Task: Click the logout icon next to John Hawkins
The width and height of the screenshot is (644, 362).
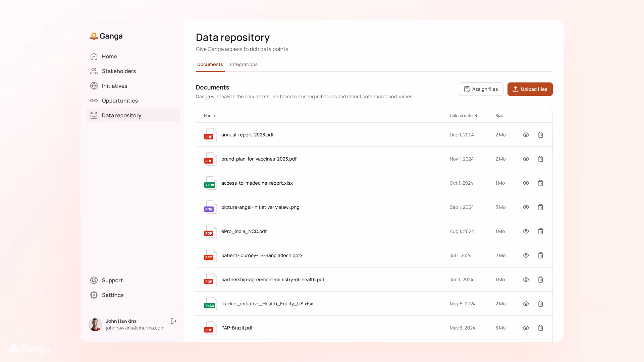Action: point(174,321)
